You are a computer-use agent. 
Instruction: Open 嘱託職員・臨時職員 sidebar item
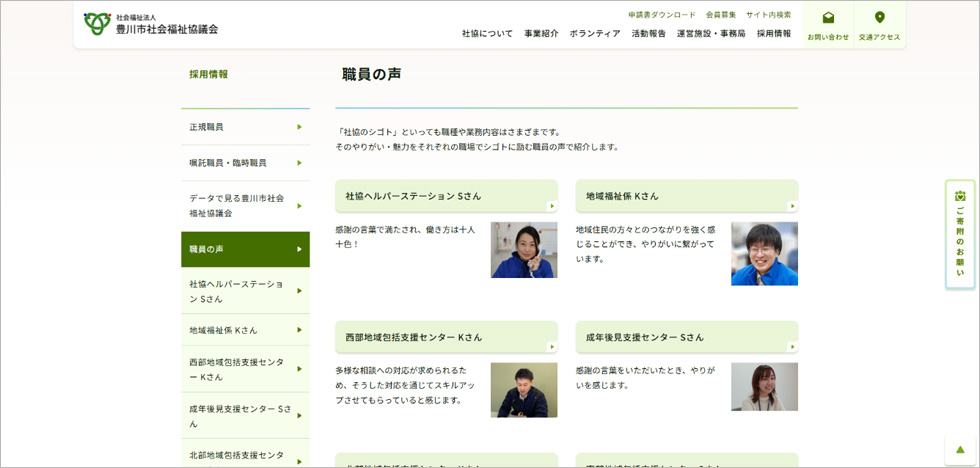[245, 163]
